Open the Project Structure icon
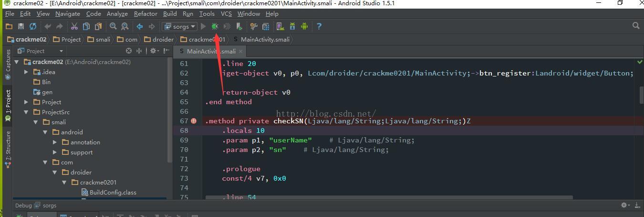The image size is (644, 217). click(266, 26)
